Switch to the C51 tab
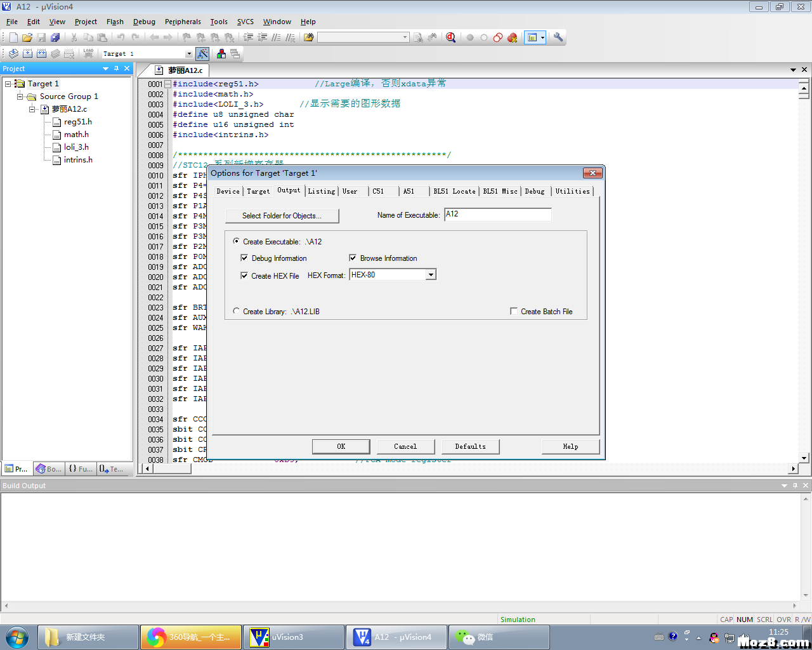The image size is (812, 650). point(378,191)
